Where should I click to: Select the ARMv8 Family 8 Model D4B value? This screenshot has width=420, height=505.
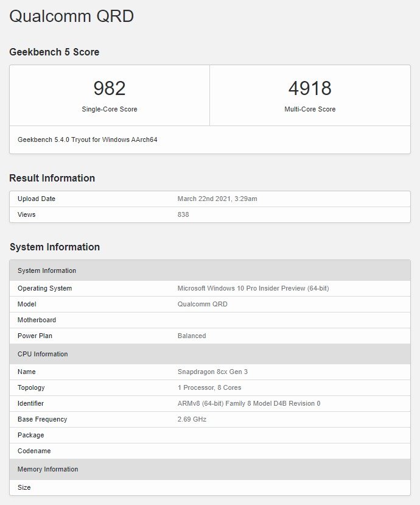coord(249,403)
